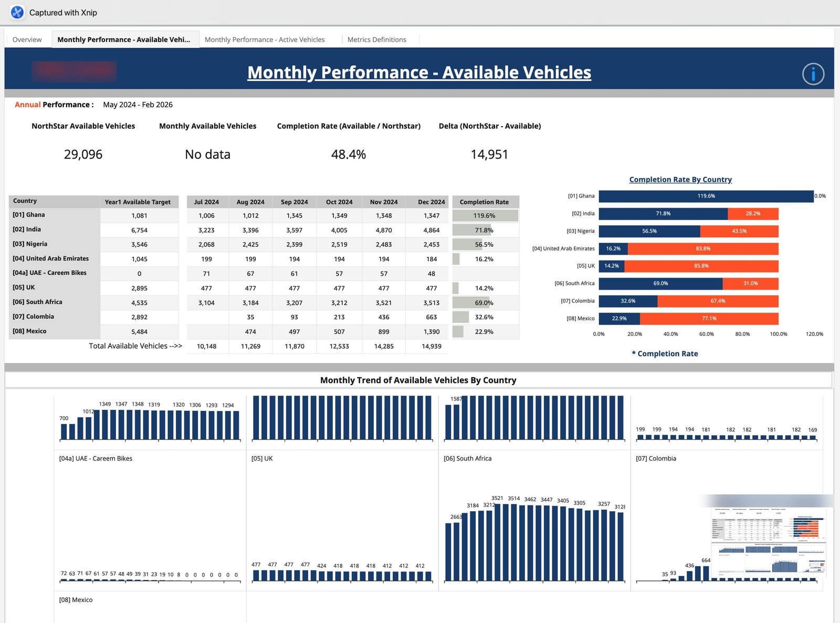Image resolution: width=840 pixels, height=623 pixels.
Task: Click the [06] South Africa trend chart title
Action: click(x=467, y=459)
